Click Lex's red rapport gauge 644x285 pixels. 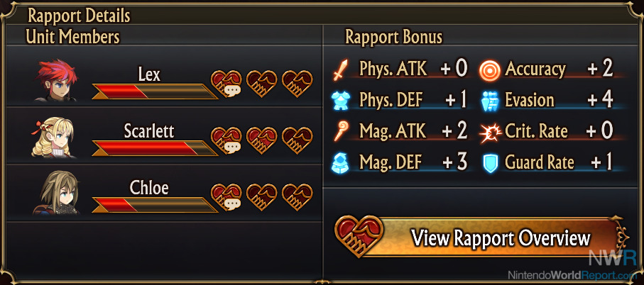coord(154,91)
